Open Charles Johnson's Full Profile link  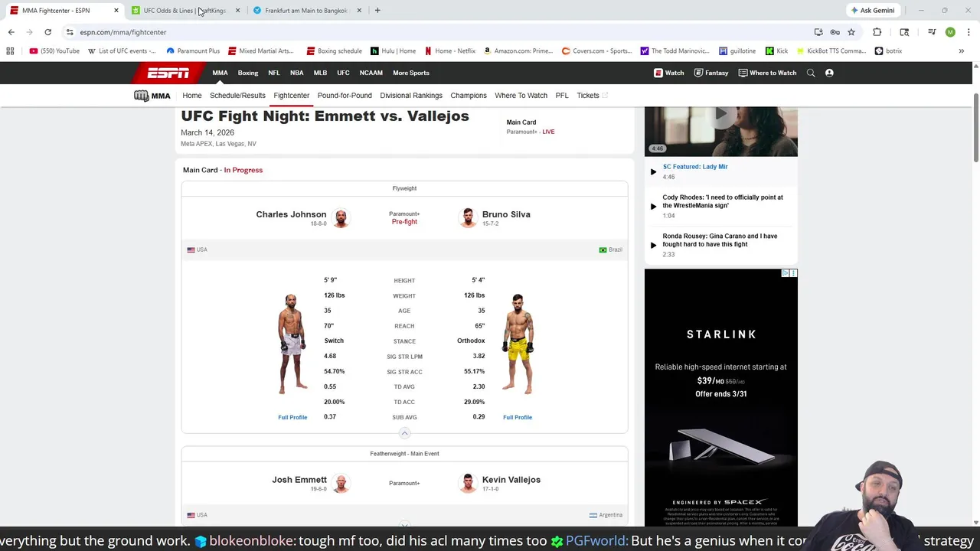292,417
